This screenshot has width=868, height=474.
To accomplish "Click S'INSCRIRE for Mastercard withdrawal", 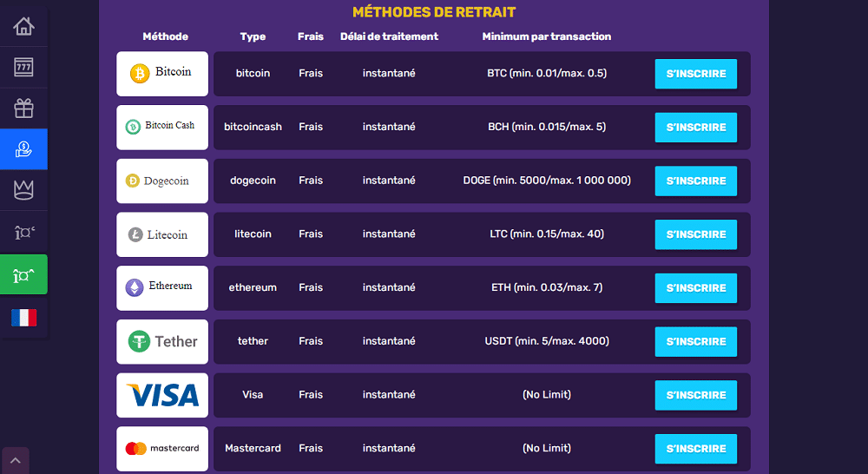I will tap(696, 449).
